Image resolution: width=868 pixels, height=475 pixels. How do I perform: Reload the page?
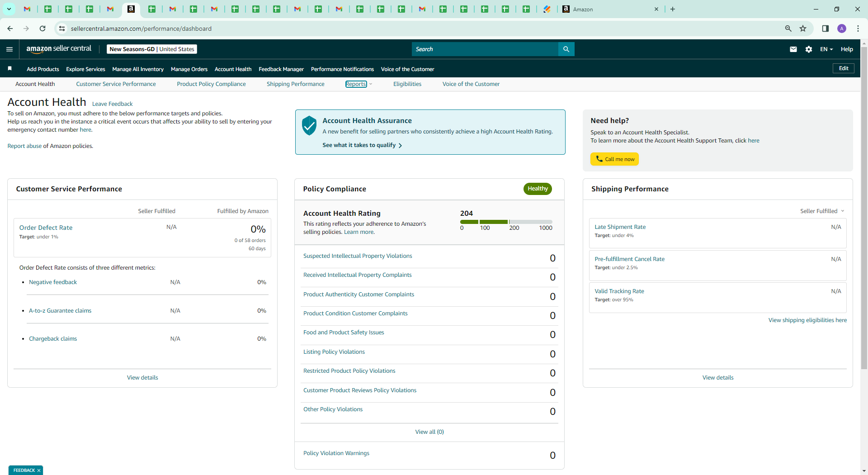click(x=42, y=28)
